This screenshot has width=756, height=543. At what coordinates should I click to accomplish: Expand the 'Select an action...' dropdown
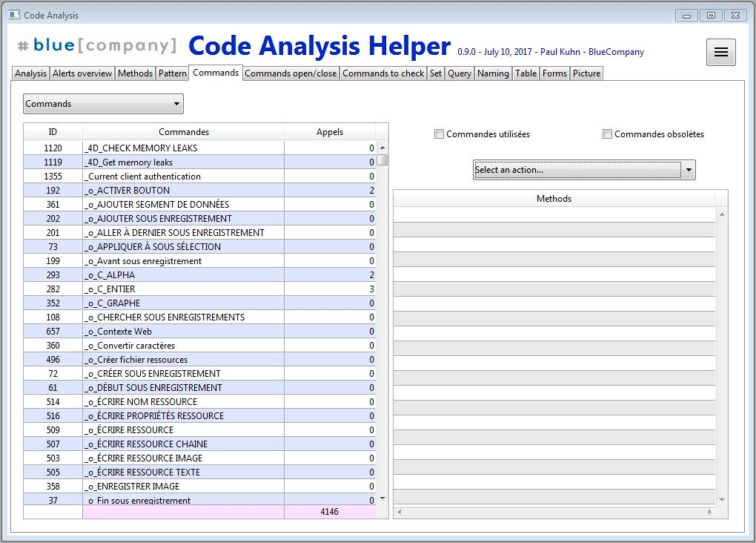(584, 170)
